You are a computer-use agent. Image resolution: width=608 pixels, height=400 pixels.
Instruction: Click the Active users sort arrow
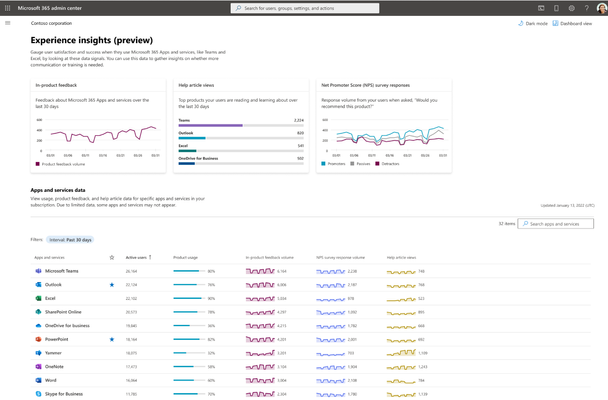pos(150,257)
